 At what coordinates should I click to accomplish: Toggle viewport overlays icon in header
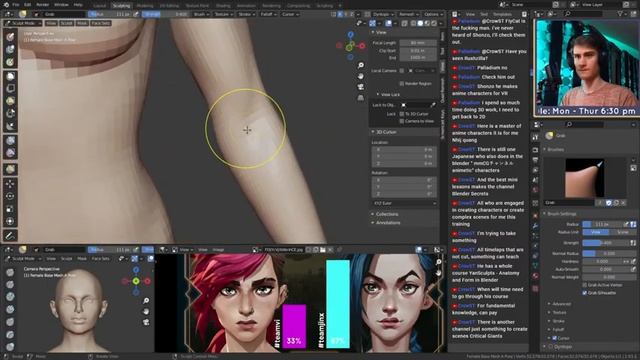(389, 23)
